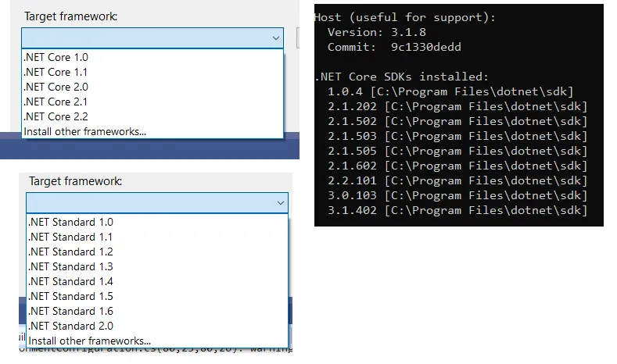This screenshot has height=364, width=617.
Task: Select .NET Standard 1.0 option
Action: (x=157, y=222)
